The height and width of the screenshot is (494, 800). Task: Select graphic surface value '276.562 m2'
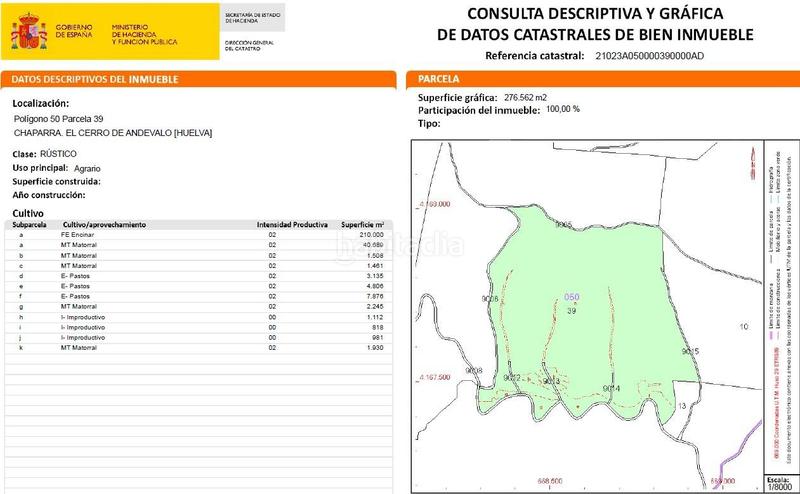point(526,97)
